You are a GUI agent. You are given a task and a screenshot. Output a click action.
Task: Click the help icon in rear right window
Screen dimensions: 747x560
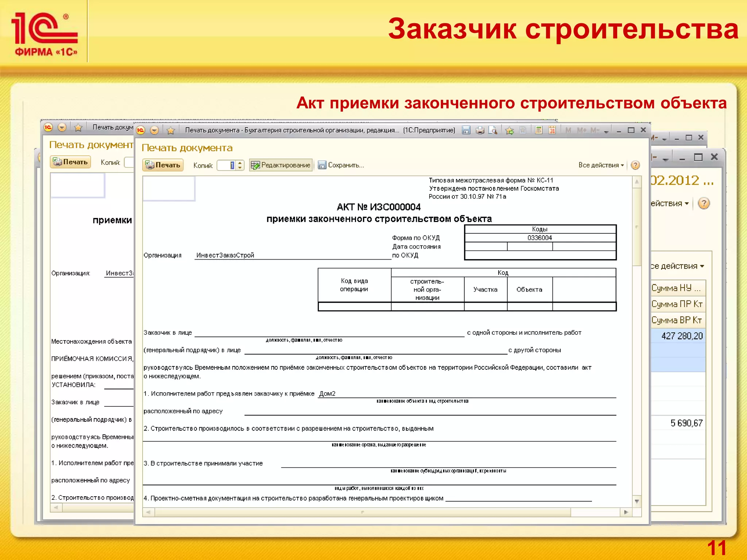704,203
